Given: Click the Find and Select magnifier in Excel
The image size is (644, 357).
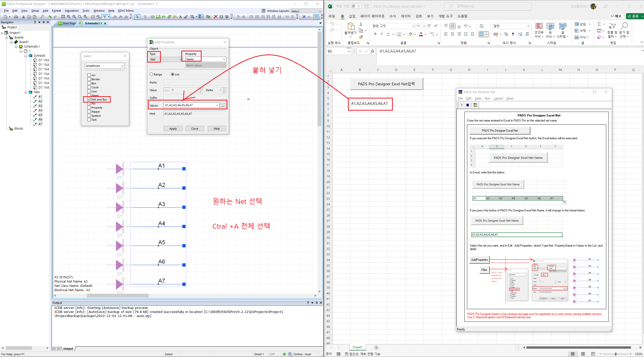Looking at the screenshot, I should click(625, 26).
